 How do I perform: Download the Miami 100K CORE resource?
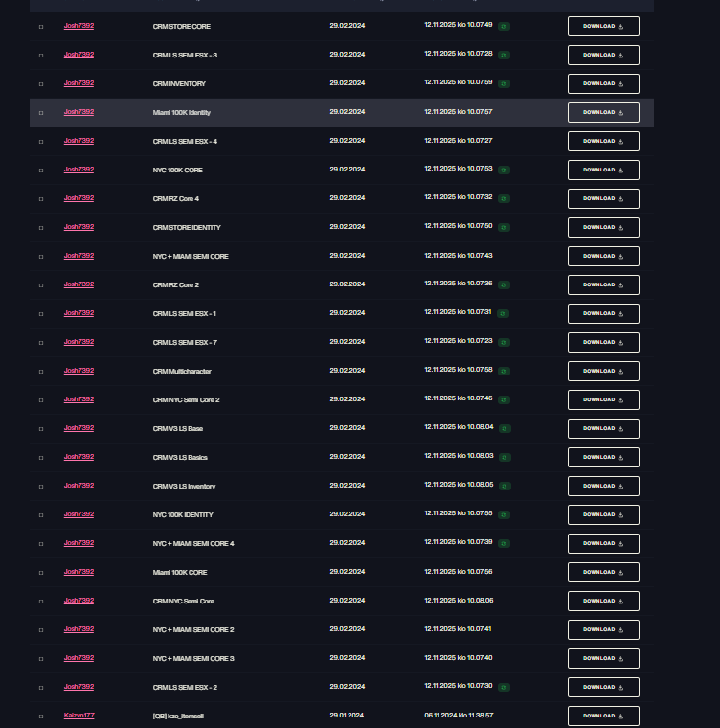603,573
